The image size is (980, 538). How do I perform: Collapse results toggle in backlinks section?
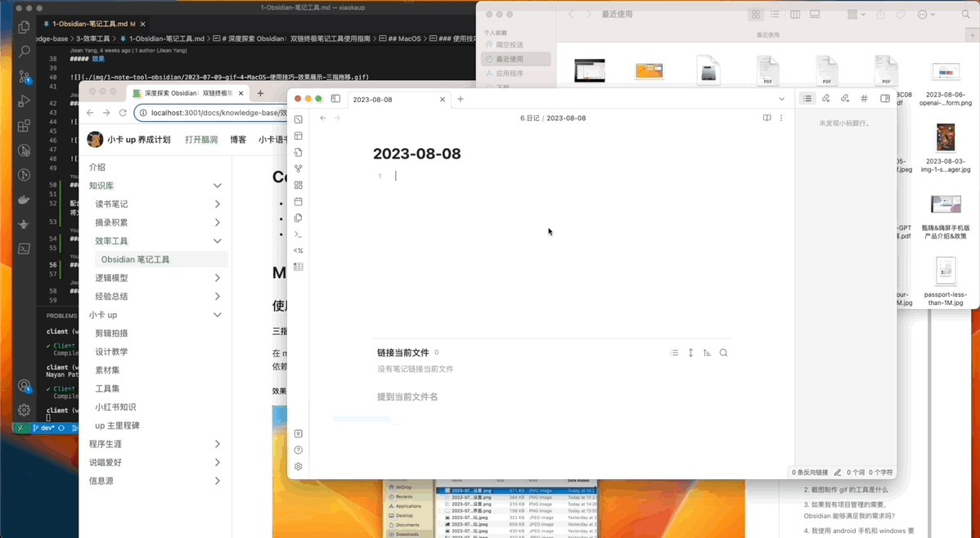(674, 353)
